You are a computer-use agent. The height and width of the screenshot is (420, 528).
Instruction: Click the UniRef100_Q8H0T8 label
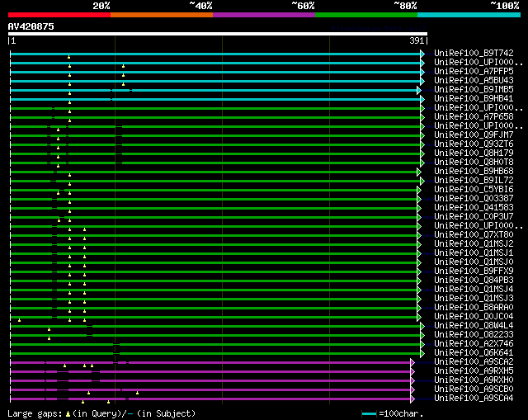[x=474, y=163]
